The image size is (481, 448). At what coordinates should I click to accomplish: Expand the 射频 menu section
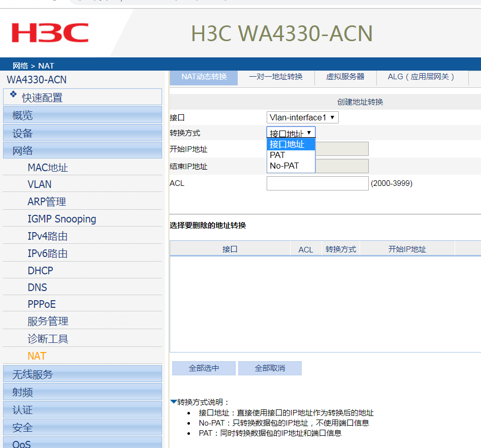(82, 392)
